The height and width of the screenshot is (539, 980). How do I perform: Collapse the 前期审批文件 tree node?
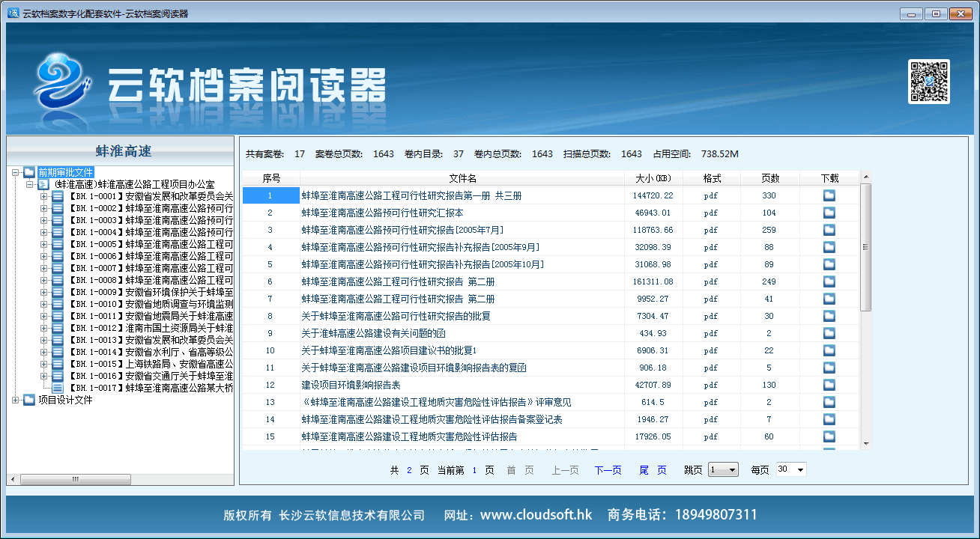tap(16, 172)
